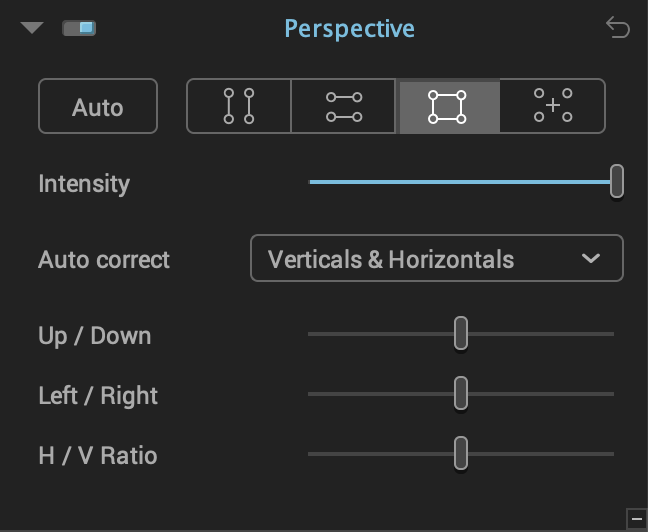Collapse the Perspective panel triangle
648x532 pixels.
point(32,28)
